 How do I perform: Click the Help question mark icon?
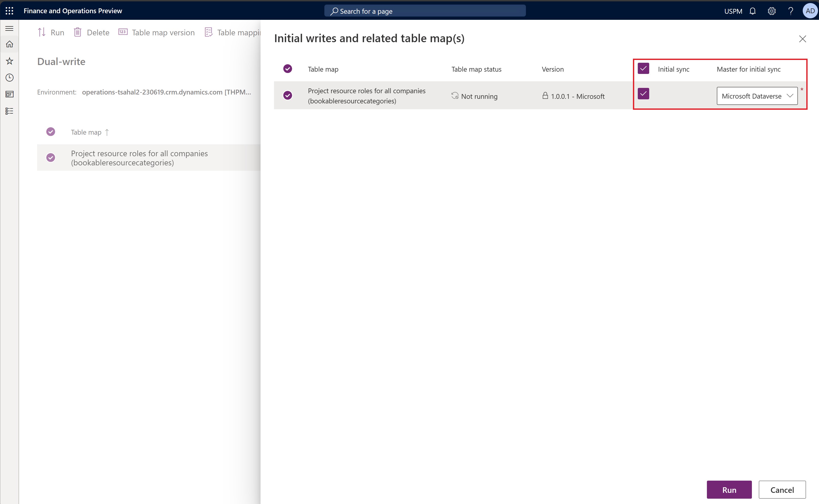point(790,10)
